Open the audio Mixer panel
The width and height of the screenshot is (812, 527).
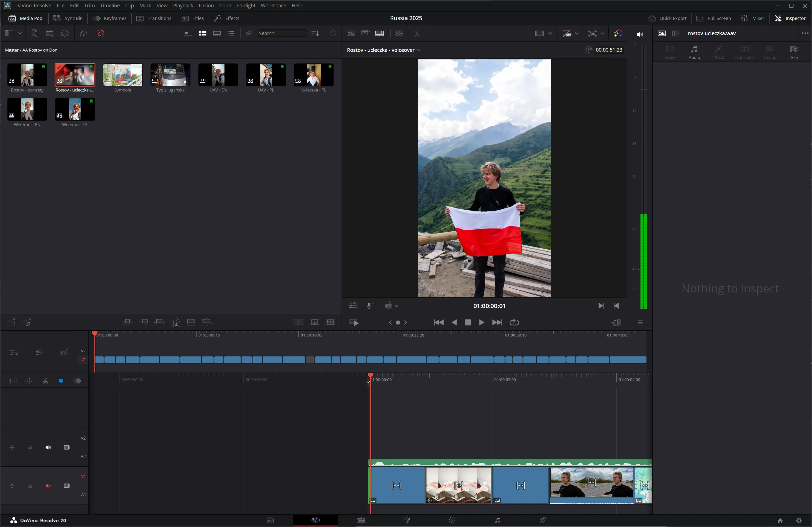(x=753, y=18)
